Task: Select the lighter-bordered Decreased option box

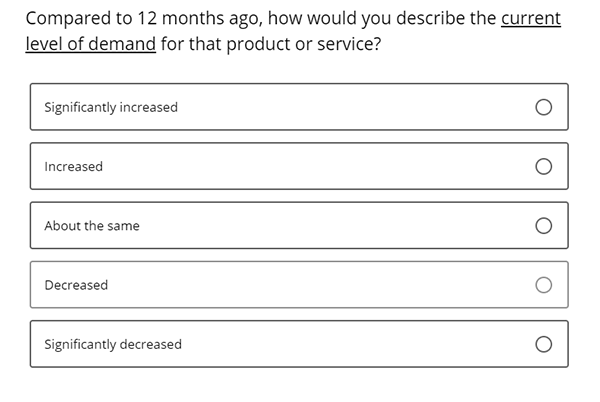Action: 299,285
